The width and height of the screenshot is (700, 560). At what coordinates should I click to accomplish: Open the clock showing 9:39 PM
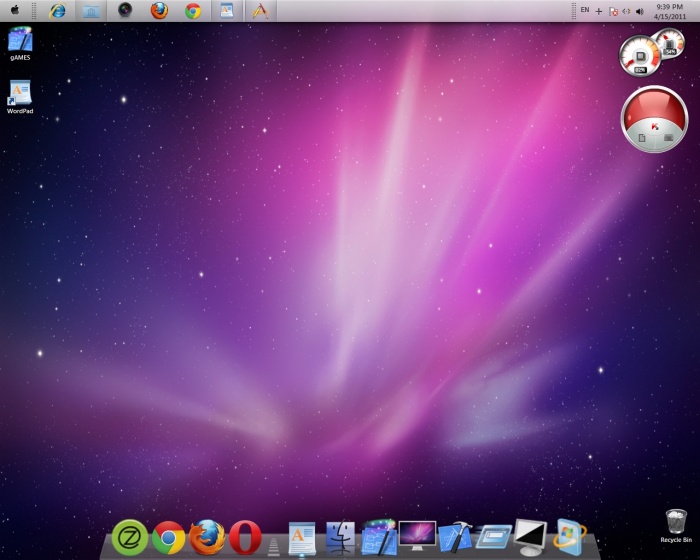pyautogui.click(x=670, y=12)
